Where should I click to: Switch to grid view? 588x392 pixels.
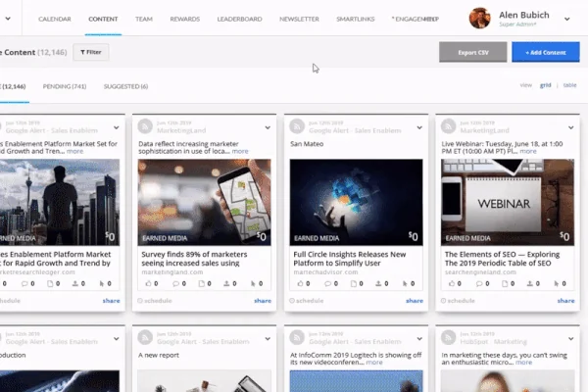tap(546, 85)
